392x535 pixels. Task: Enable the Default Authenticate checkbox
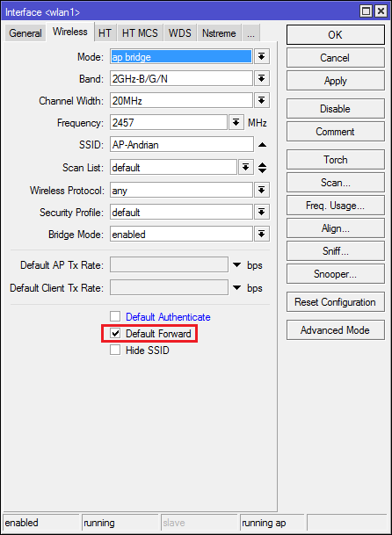[x=115, y=316]
